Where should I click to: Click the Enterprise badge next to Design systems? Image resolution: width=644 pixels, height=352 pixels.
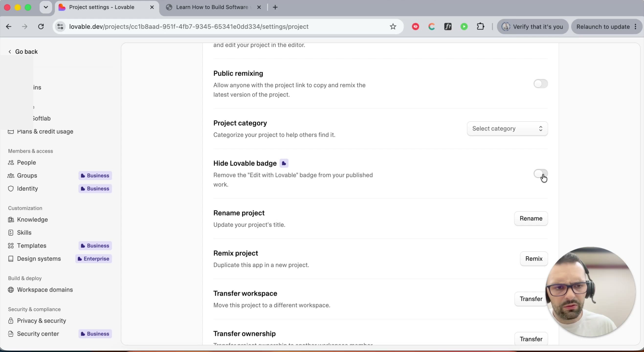coord(93,259)
